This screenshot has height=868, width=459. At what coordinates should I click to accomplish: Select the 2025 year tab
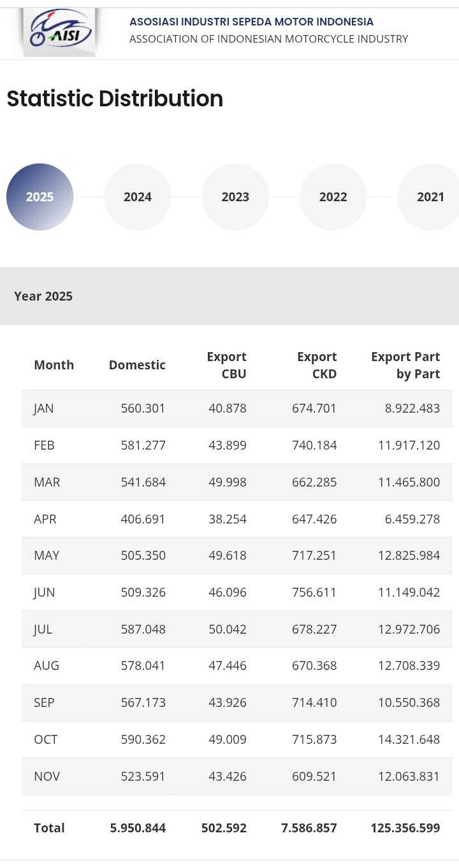[40, 197]
